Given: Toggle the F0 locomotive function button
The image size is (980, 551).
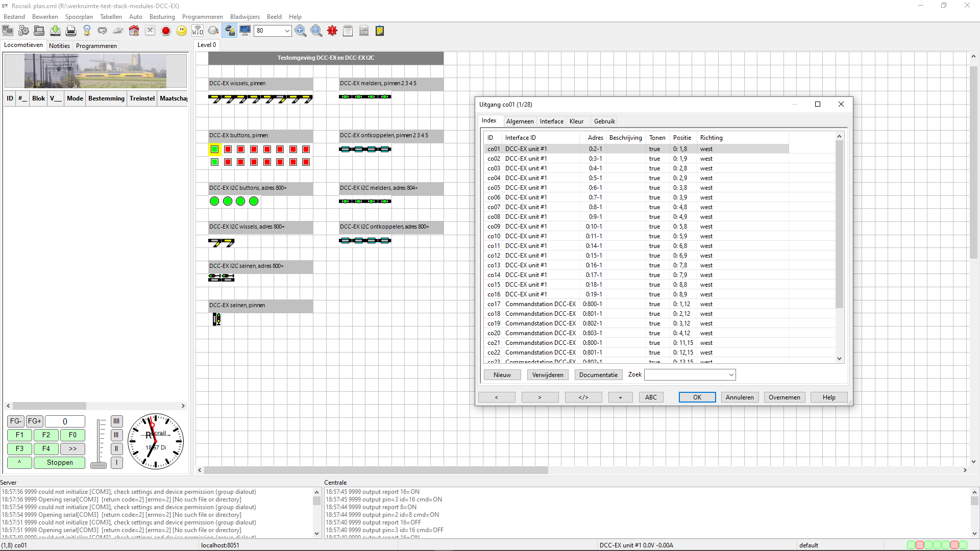Looking at the screenshot, I should [x=72, y=435].
